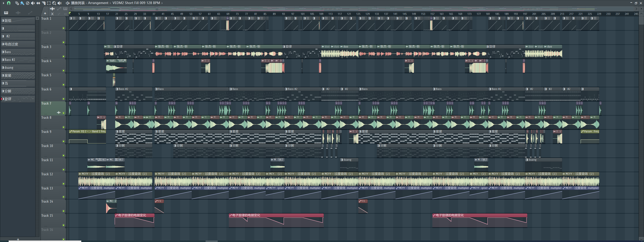Screen dimensions: 644x242
Task: Open the snap magnet dropdown
Action: 9,3
